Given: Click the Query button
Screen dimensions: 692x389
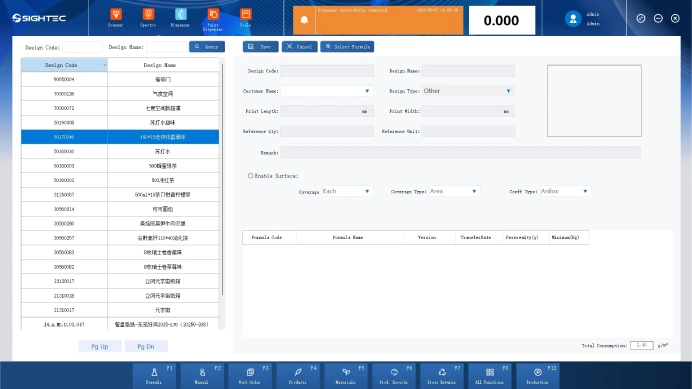Looking at the screenshot, I should point(207,46).
